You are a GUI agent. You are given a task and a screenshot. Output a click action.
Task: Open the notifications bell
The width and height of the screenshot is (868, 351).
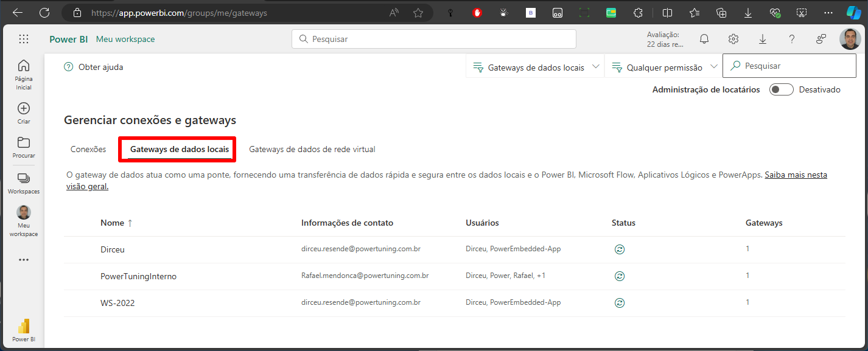point(704,39)
